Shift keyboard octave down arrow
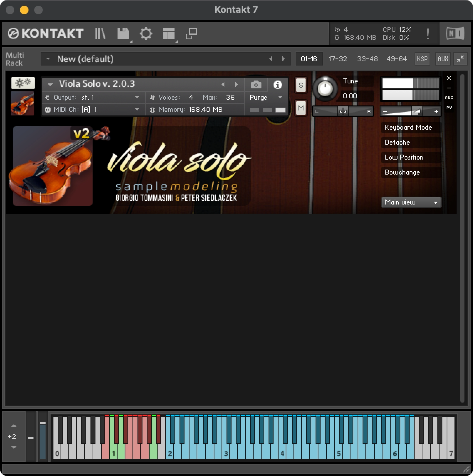This screenshot has width=473, height=476. [14, 447]
